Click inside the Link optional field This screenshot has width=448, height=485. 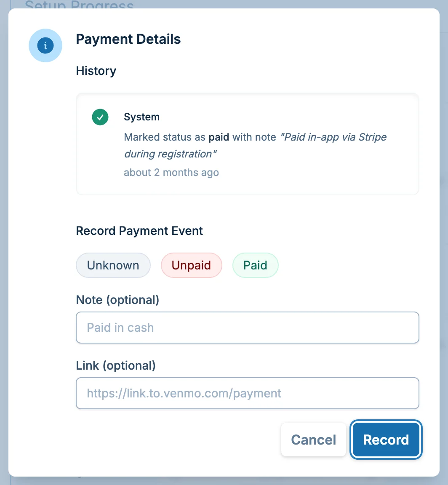pos(248,393)
